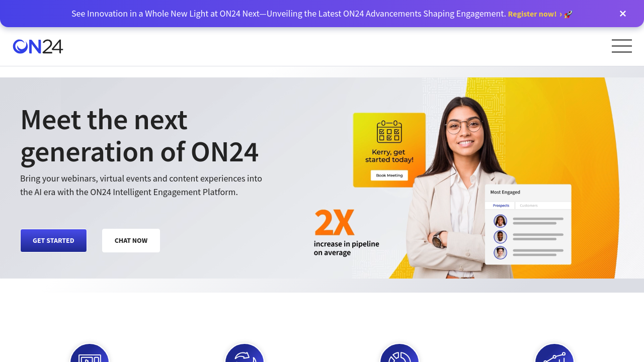Click the ON24 logo
The image size is (644, 362).
coord(38,46)
